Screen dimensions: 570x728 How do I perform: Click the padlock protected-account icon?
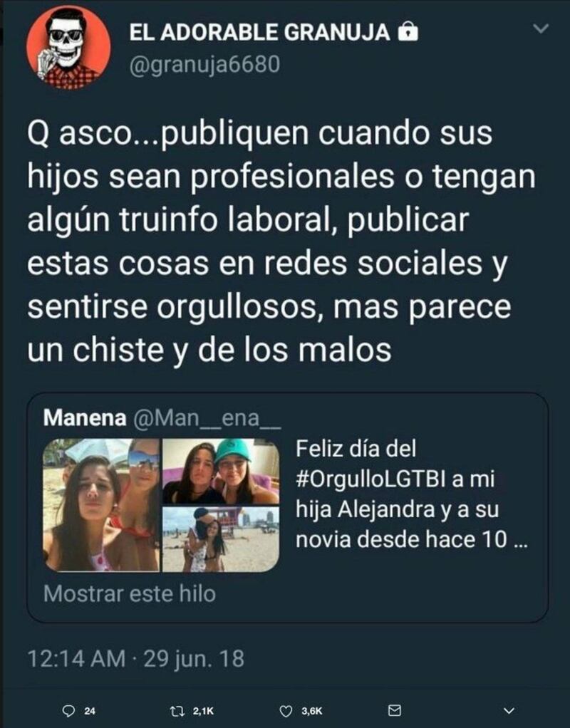408,31
